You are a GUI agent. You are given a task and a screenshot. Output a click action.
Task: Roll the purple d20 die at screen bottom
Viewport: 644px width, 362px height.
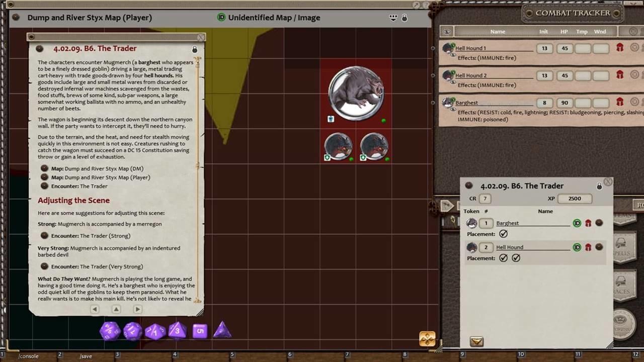pos(110,330)
